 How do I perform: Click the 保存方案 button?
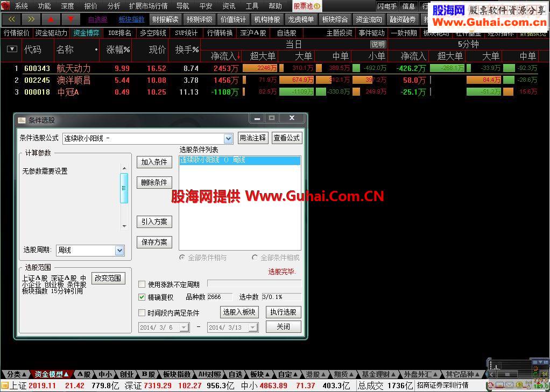click(154, 242)
